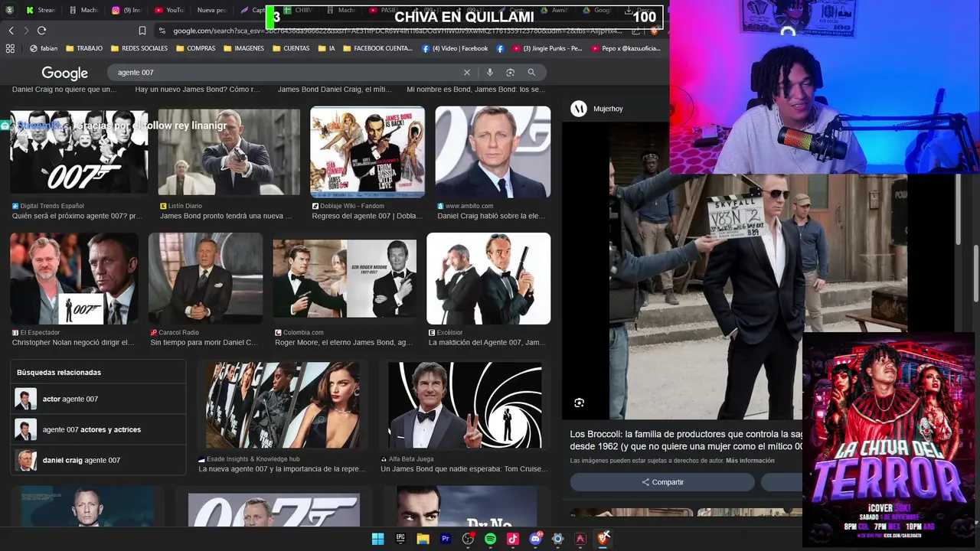980x551 pixels.
Task: Expand the CUENTAS bookmark folder
Action: pos(290,48)
